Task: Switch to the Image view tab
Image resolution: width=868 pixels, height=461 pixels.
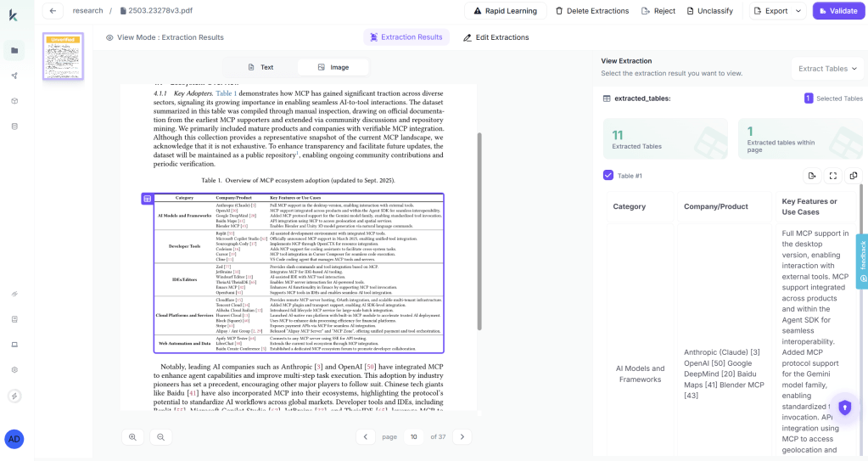Action: tap(333, 67)
